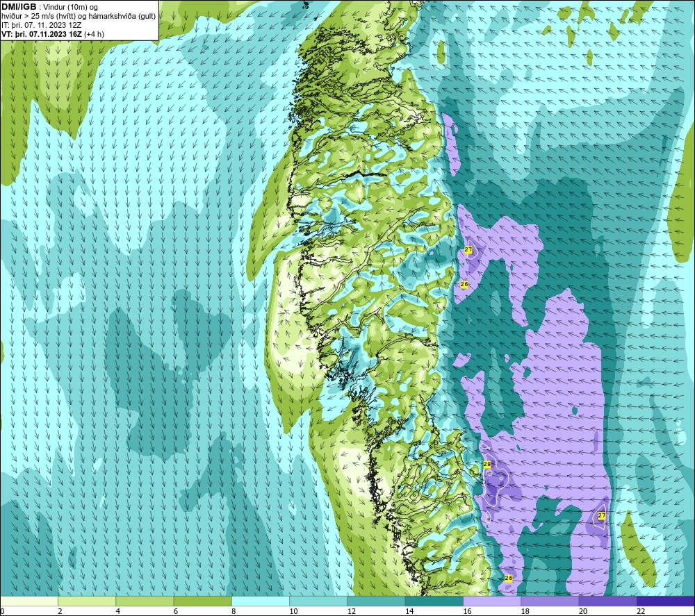The image size is (695, 616).
Task: Select the 20–22 m/s violet legend swatch
Action: 607,601
